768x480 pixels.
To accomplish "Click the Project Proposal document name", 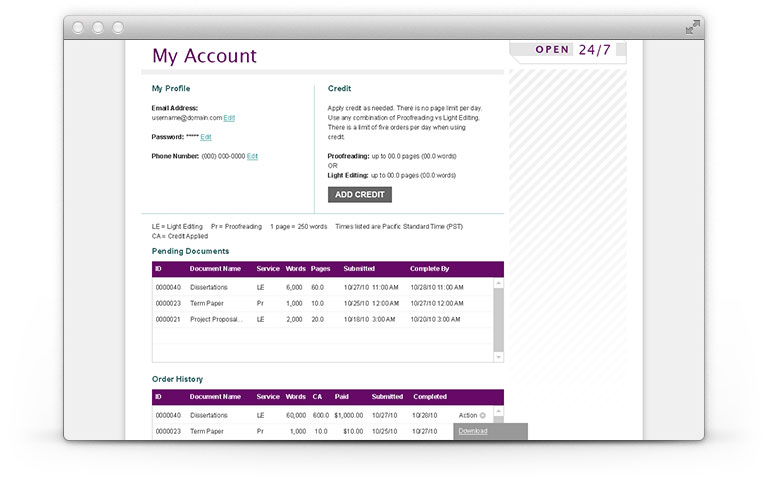I will pos(216,319).
